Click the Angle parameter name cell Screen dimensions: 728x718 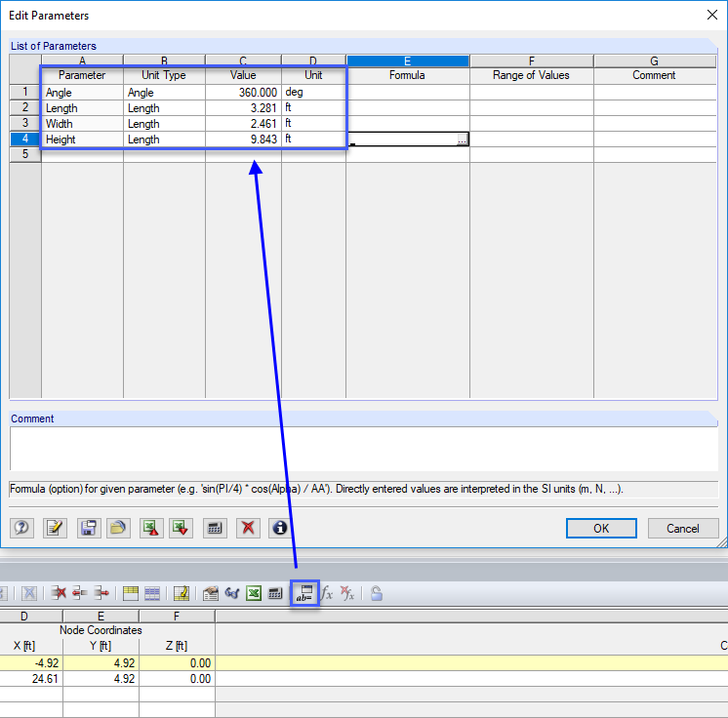(82, 93)
